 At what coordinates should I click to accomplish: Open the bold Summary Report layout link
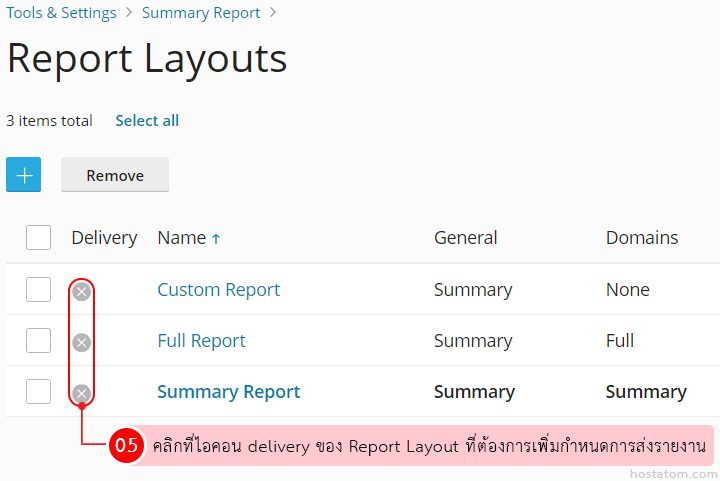[x=228, y=392]
